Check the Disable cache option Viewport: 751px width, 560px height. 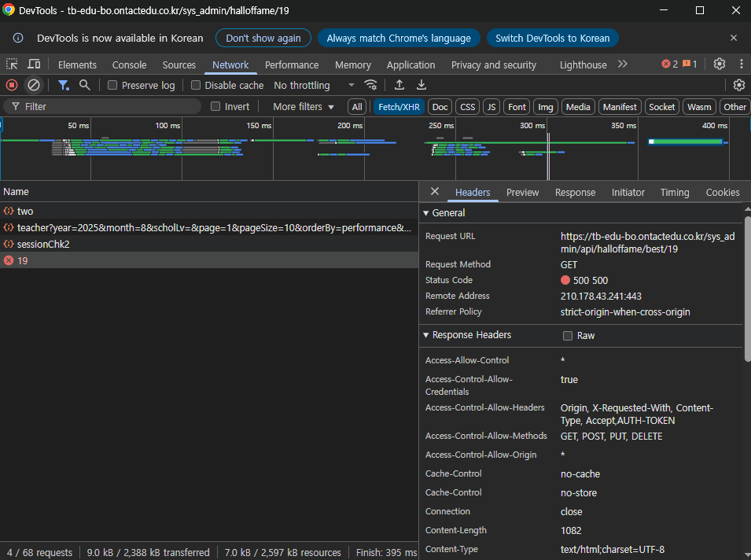(195, 85)
